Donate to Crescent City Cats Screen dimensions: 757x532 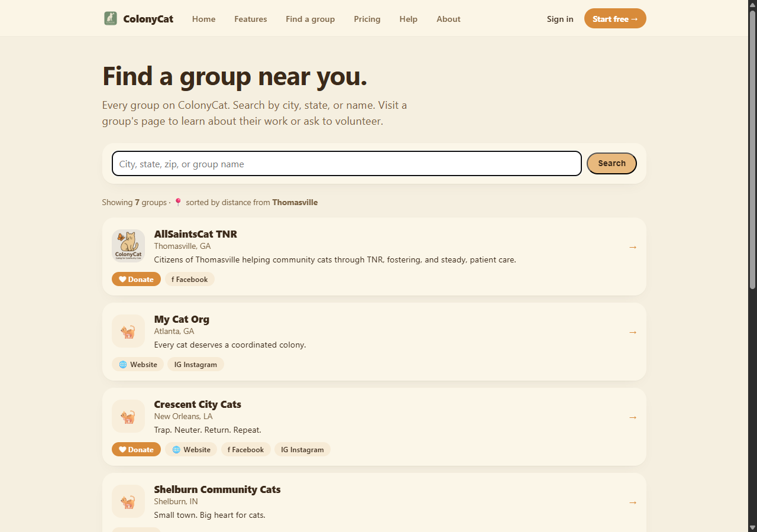(x=136, y=449)
